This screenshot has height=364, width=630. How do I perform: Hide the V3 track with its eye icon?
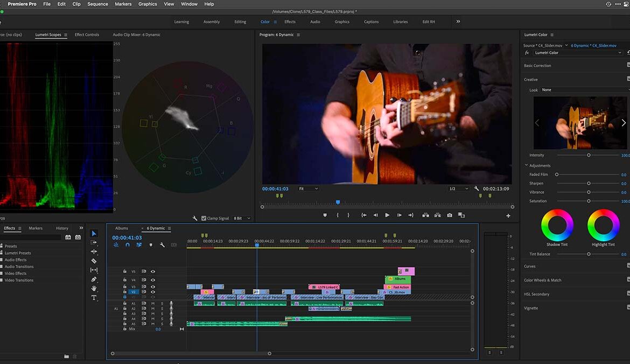click(153, 286)
